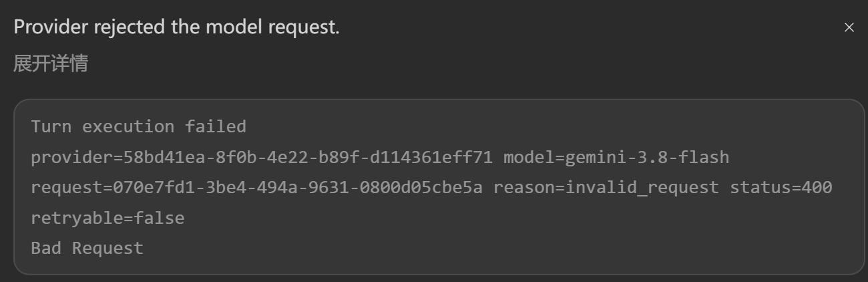
Task: Click the reason=invalid_request text
Action: [606, 188]
